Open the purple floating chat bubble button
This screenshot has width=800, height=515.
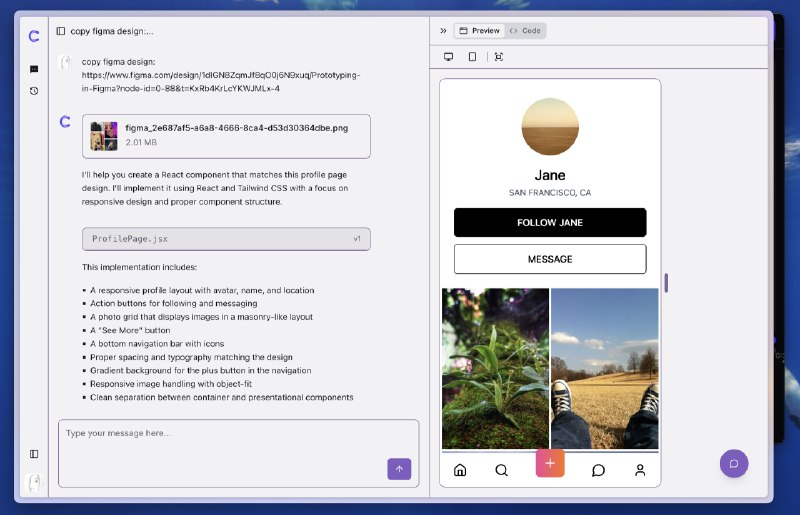point(734,463)
